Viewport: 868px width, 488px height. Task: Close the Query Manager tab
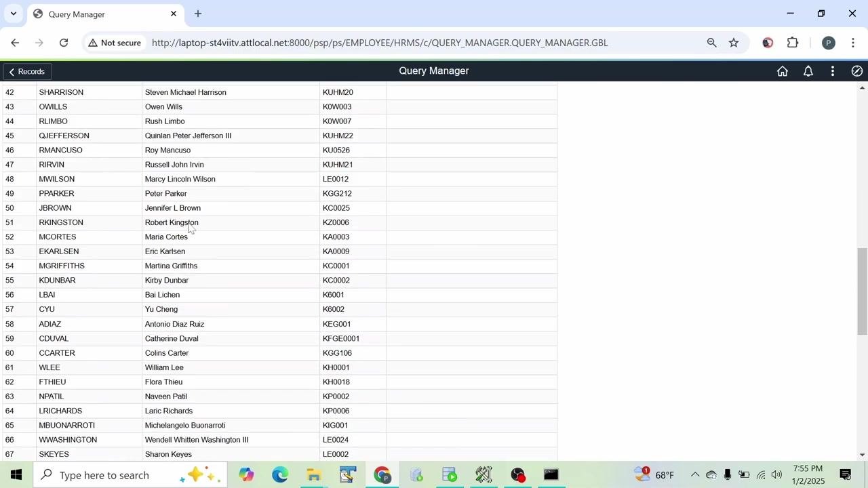coord(174,14)
